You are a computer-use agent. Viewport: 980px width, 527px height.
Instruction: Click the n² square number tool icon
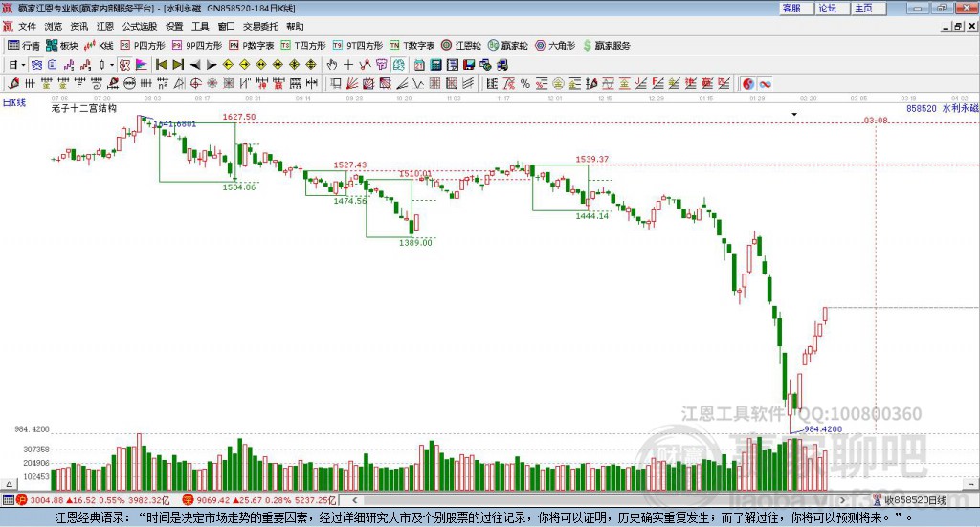coord(163,83)
